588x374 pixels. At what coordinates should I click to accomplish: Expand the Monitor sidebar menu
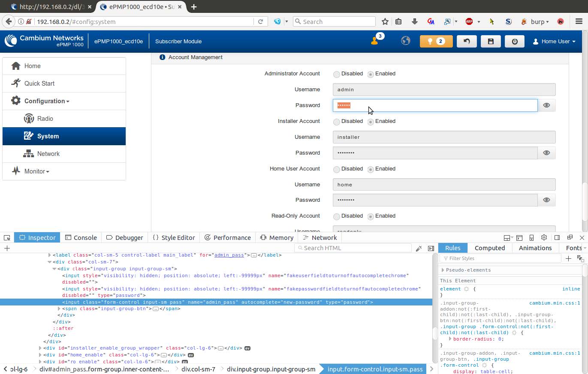point(36,171)
